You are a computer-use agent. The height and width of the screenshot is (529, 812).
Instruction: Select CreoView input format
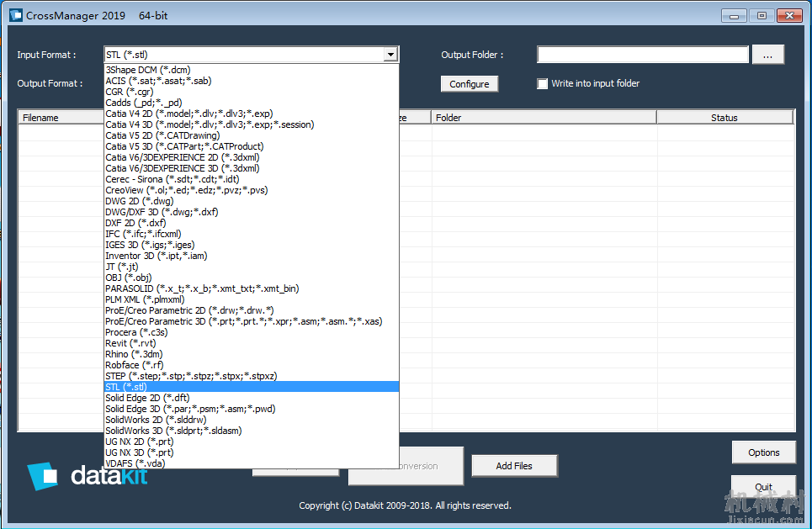[252, 190]
